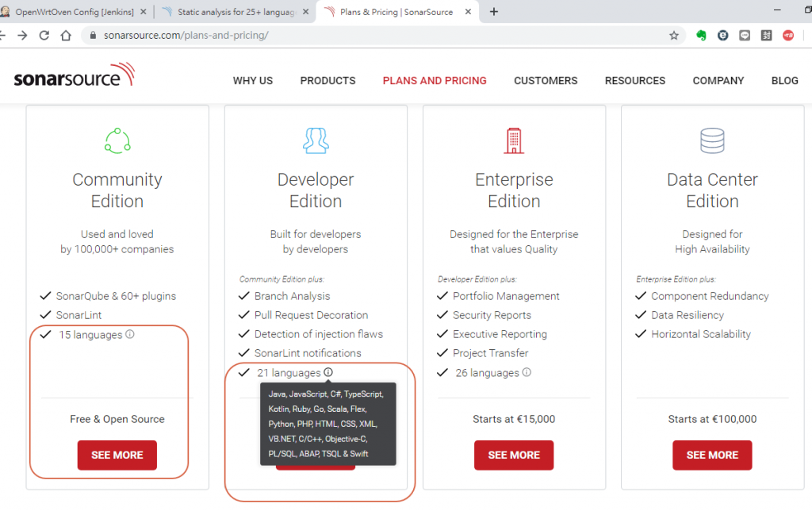The image size is (812, 511).
Task: Click the info icon beside 26 languages
Action: pyautogui.click(x=527, y=372)
